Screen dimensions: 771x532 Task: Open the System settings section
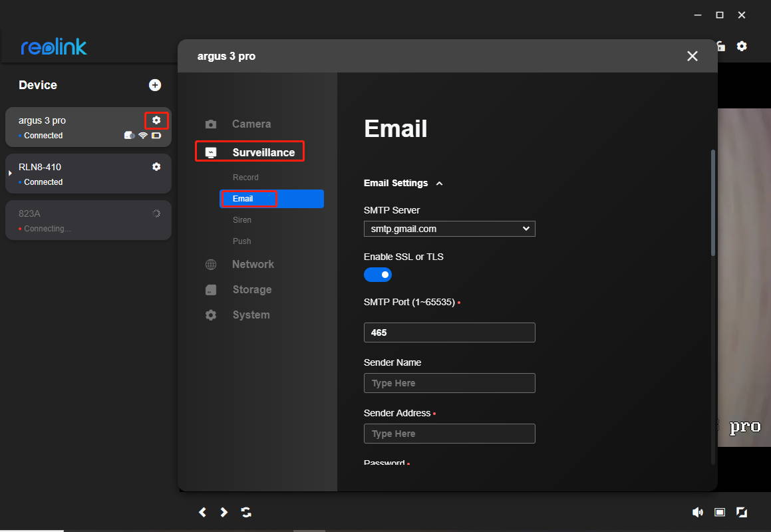tap(251, 315)
